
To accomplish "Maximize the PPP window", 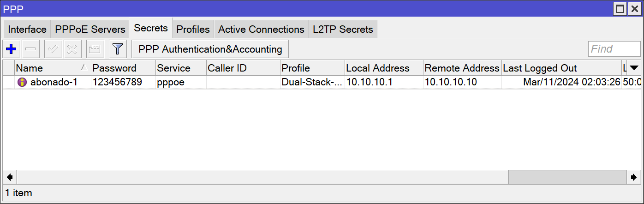I will [620, 9].
